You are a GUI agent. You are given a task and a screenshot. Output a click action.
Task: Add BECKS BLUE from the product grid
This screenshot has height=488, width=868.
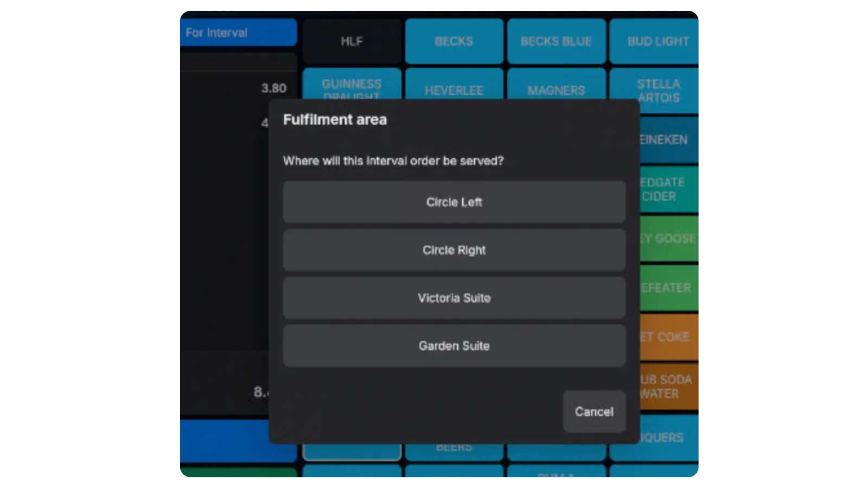tap(556, 41)
